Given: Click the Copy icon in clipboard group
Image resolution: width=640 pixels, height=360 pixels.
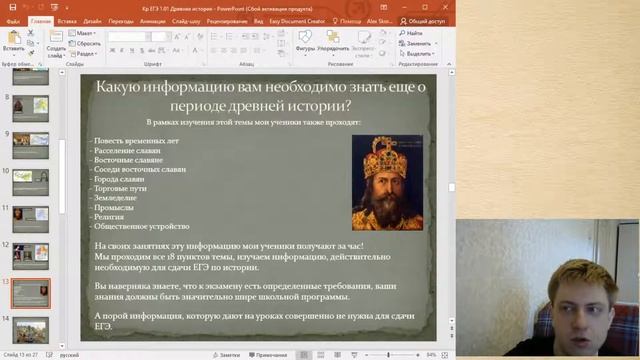Looking at the screenshot, I should 31,43.
